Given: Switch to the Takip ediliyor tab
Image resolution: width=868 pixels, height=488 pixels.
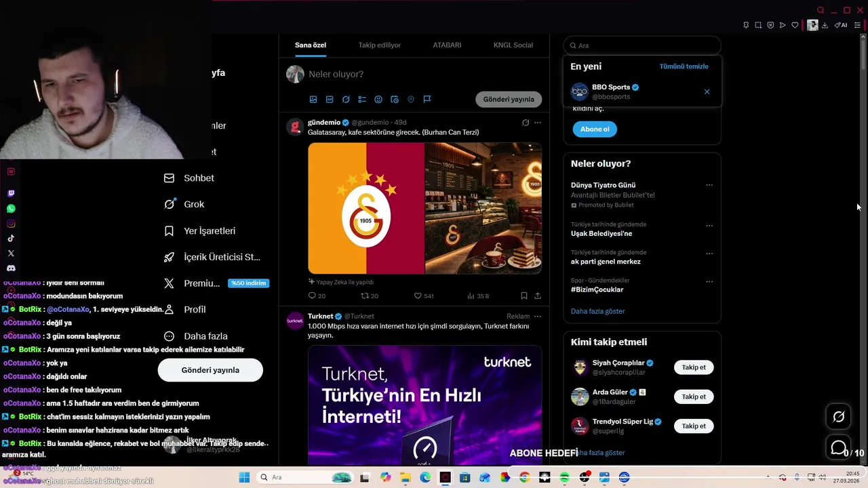Looking at the screenshot, I should point(380,45).
